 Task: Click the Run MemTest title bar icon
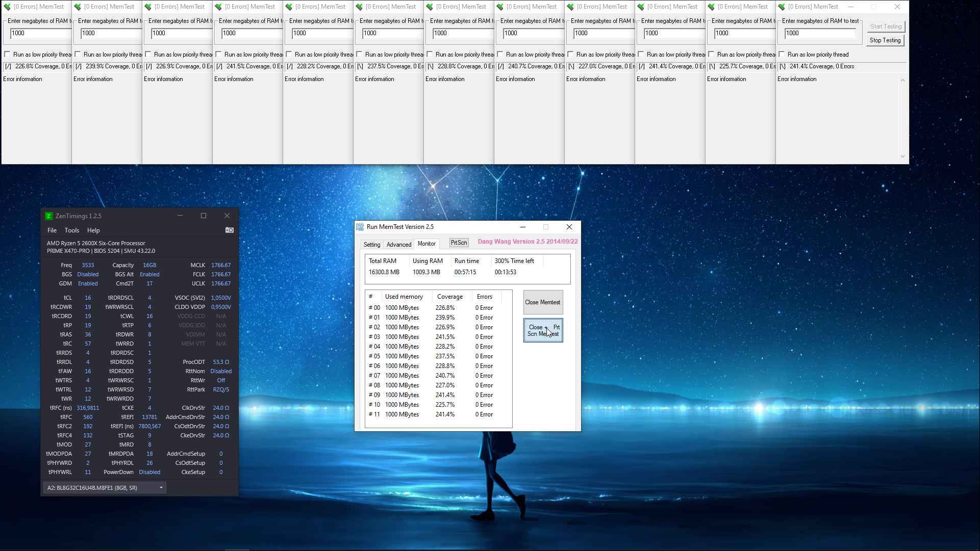click(x=360, y=227)
